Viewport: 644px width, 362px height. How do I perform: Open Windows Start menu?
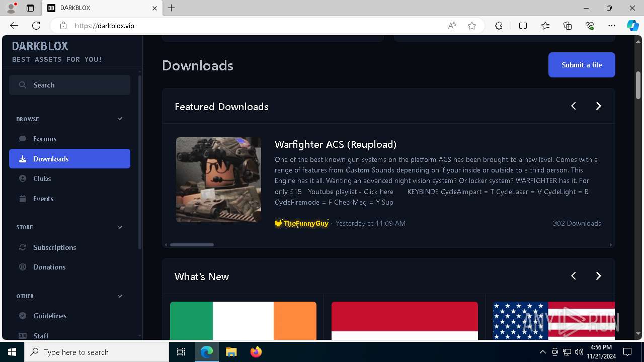click(x=12, y=352)
